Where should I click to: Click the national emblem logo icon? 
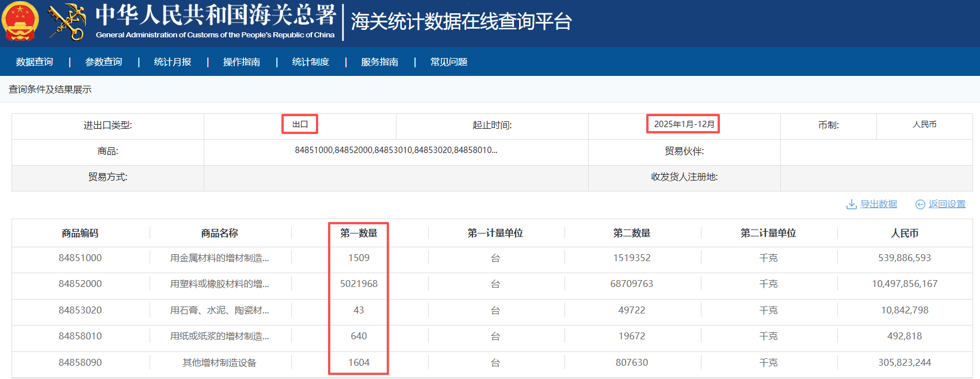(x=21, y=21)
